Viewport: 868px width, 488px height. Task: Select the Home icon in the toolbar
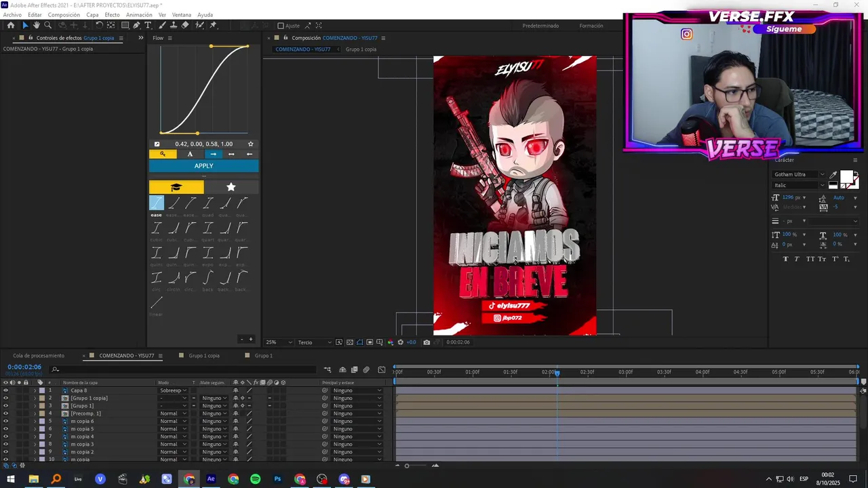pos(11,25)
